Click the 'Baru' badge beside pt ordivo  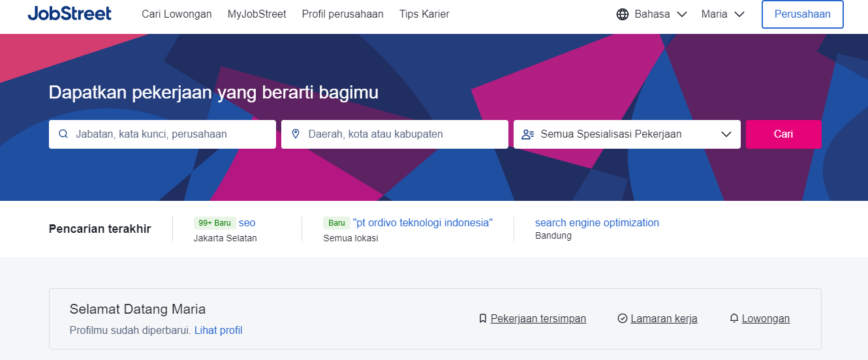tap(337, 223)
